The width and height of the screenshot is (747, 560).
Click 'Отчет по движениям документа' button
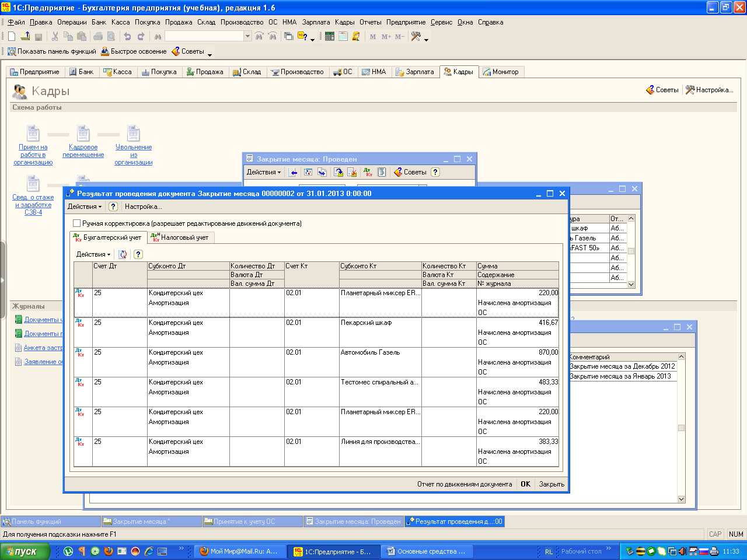pos(465,484)
